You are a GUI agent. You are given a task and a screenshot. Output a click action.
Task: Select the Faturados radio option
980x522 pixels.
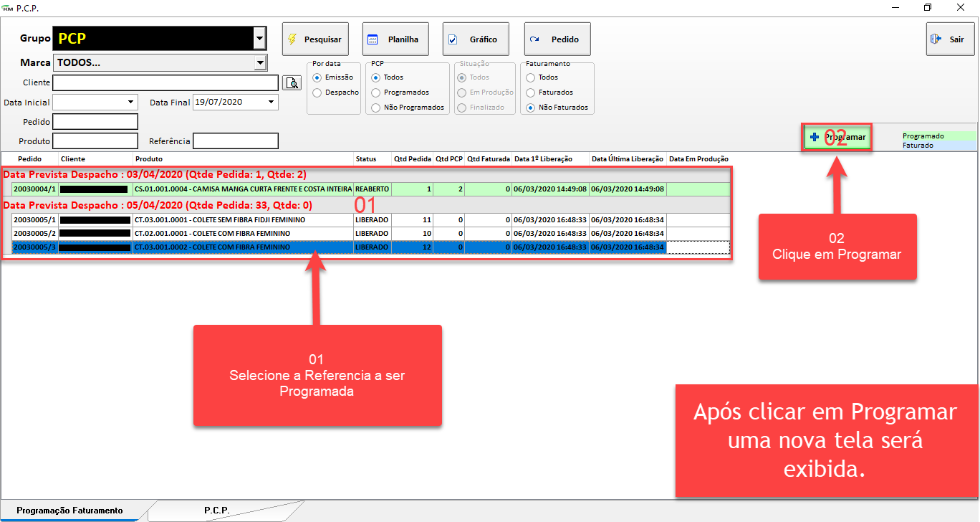[x=549, y=92]
